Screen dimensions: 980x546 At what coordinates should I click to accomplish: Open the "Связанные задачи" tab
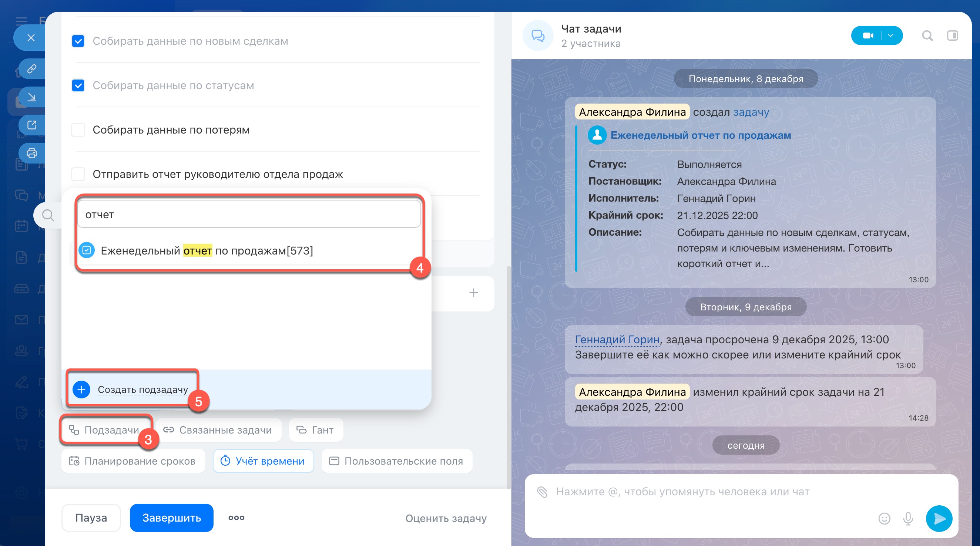(x=218, y=430)
